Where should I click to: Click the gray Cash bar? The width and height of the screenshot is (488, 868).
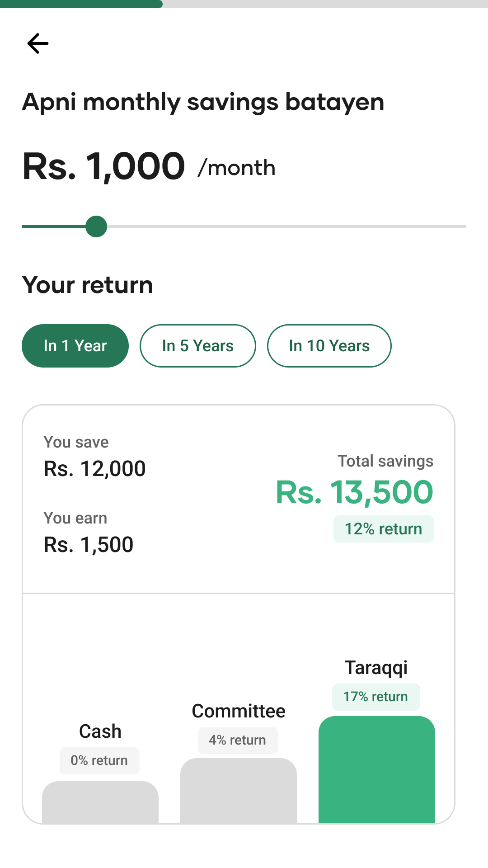pos(100,802)
